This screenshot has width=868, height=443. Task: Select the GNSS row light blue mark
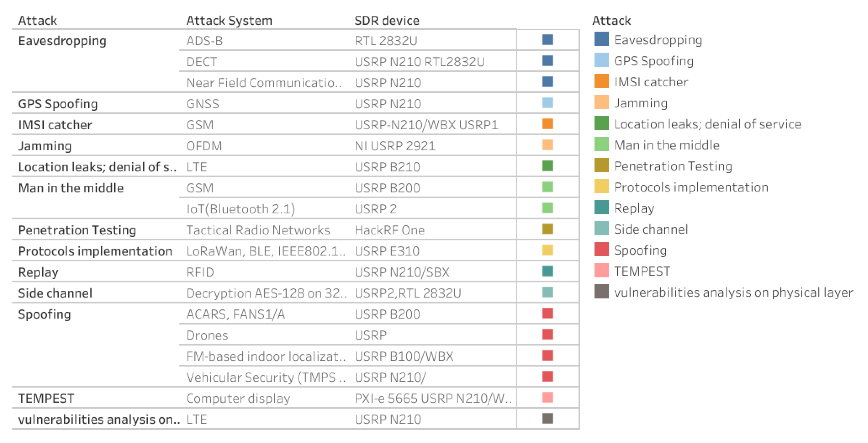(x=547, y=103)
